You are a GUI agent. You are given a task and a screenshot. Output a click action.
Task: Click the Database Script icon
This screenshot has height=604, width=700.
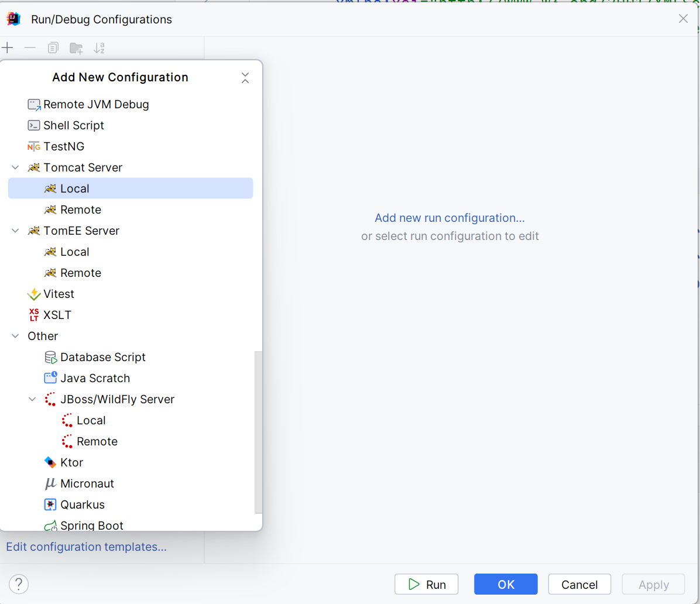pos(50,358)
